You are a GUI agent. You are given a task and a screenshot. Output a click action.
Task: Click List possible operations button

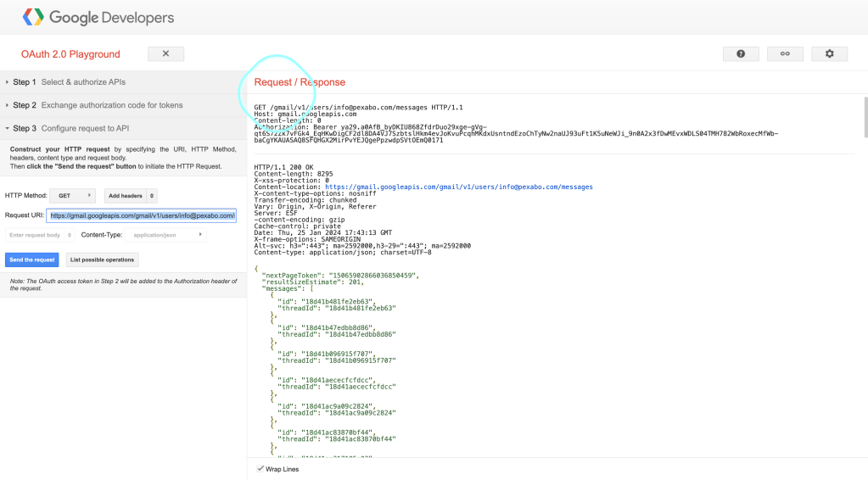102,260
